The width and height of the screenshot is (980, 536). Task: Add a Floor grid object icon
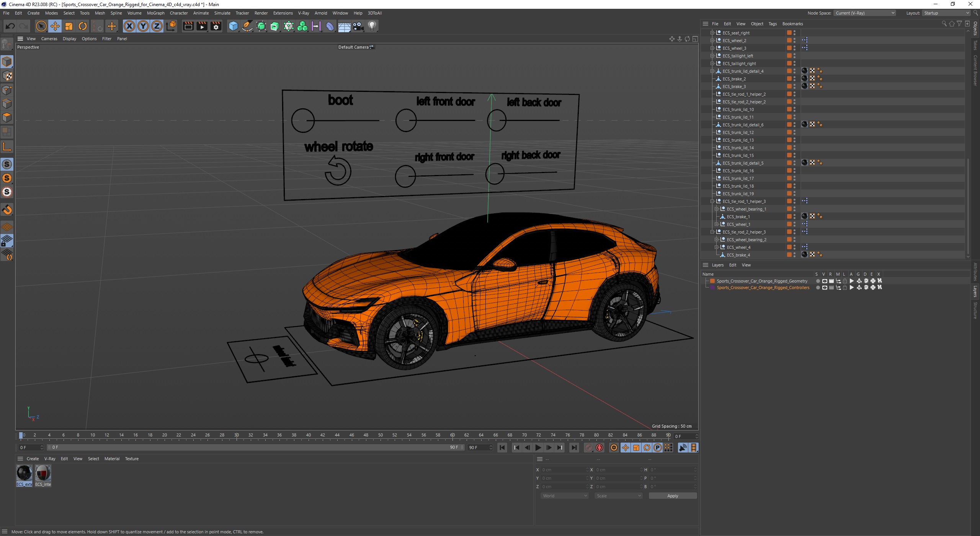[x=344, y=26]
